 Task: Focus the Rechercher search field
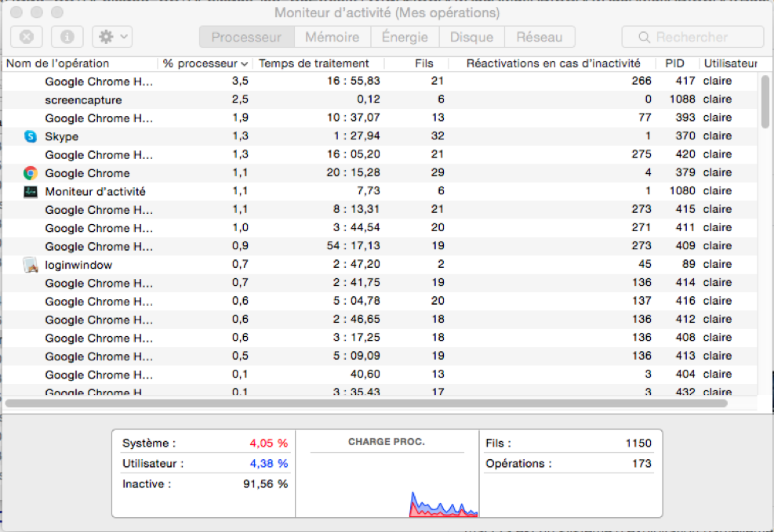692,37
